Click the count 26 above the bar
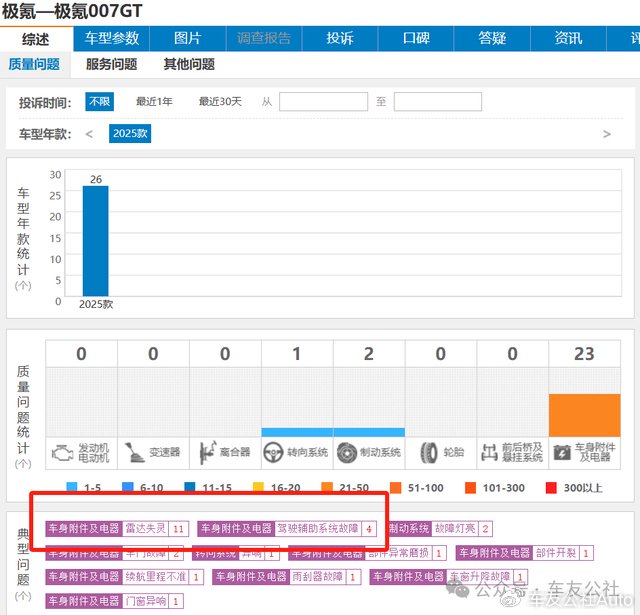Screen dimensions: 640x615 click(96, 179)
